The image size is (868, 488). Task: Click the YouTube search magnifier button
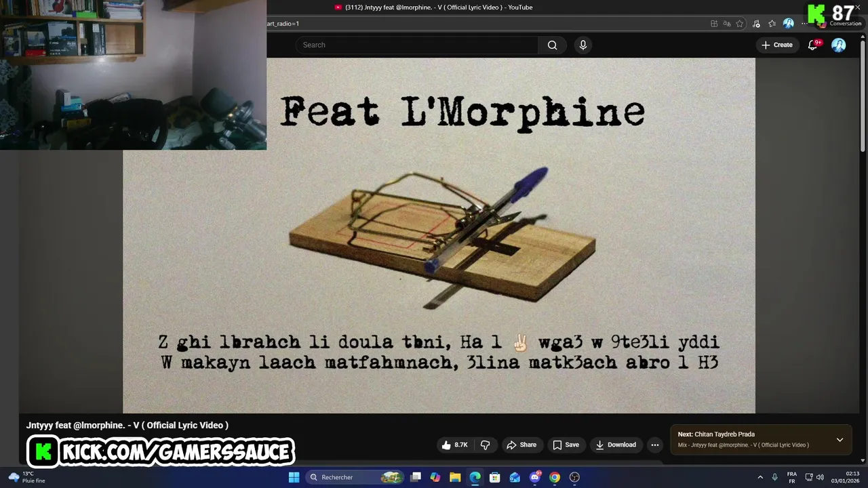[552, 45]
